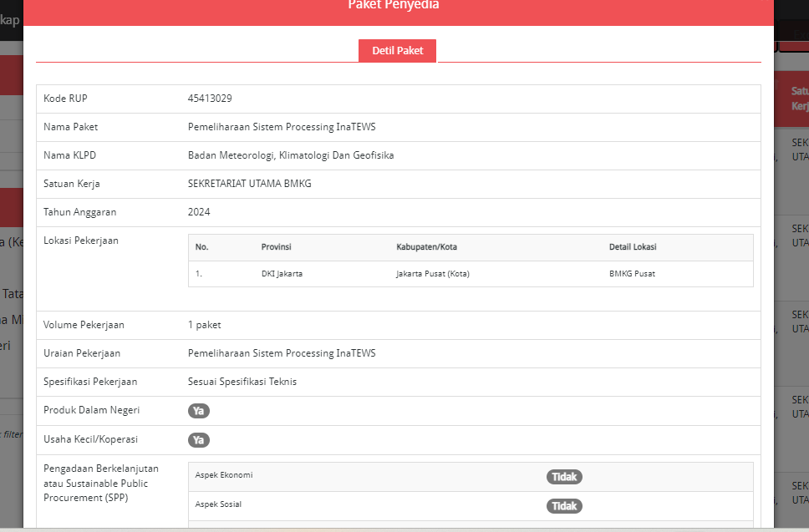Click the Aspek Sosial row label

[218, 504]
